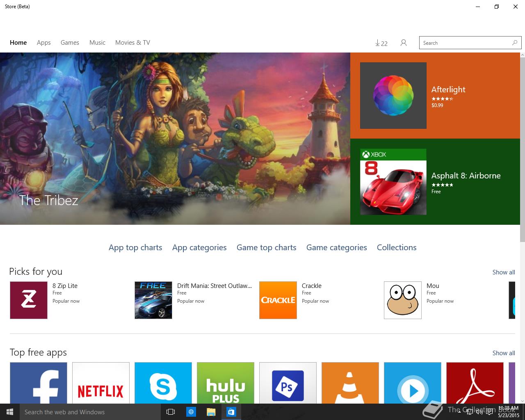Open the Collections link
The height and width of the screenshot is (420, 525).
click(x=397, y=247)
